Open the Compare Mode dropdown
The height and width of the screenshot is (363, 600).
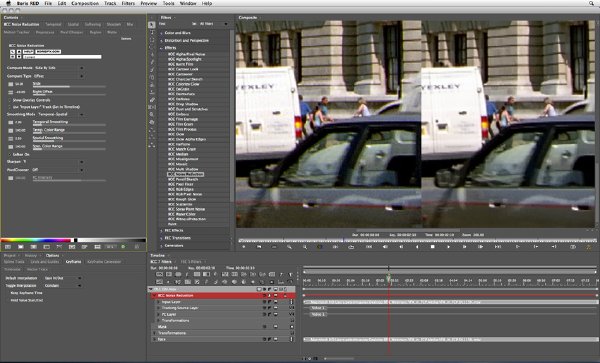click(x=59, y=68)
